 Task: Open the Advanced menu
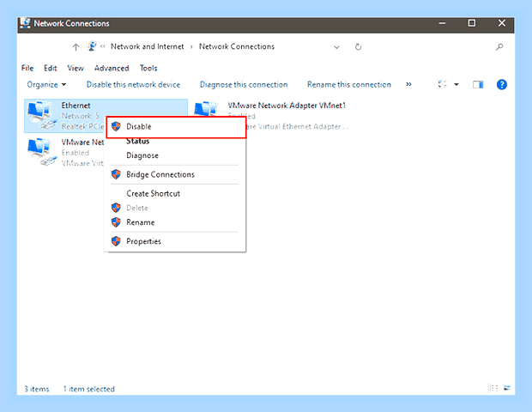[112, 68]
